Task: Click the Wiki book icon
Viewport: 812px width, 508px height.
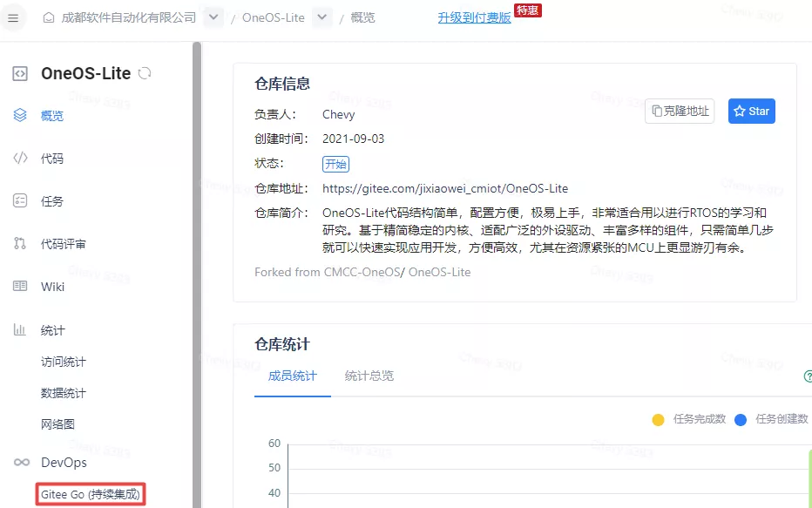Action: (x=20, y=286)
